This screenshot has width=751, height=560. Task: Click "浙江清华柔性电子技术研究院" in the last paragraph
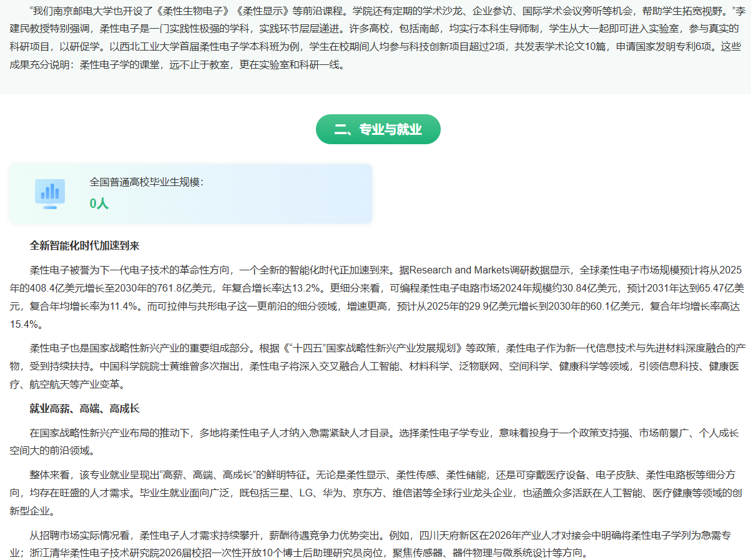click(92, 553)
